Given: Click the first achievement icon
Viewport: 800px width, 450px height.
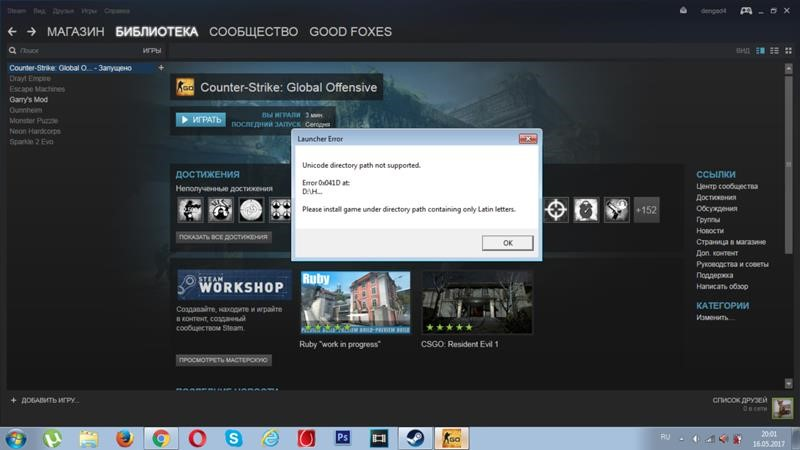Looking at the screenshot, I should point(190,210).
